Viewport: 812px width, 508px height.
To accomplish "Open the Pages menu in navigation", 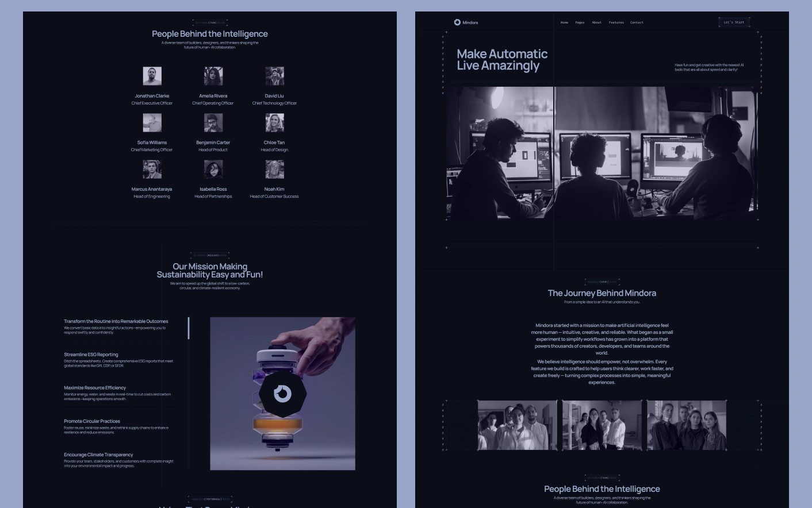I will [580, 23].
